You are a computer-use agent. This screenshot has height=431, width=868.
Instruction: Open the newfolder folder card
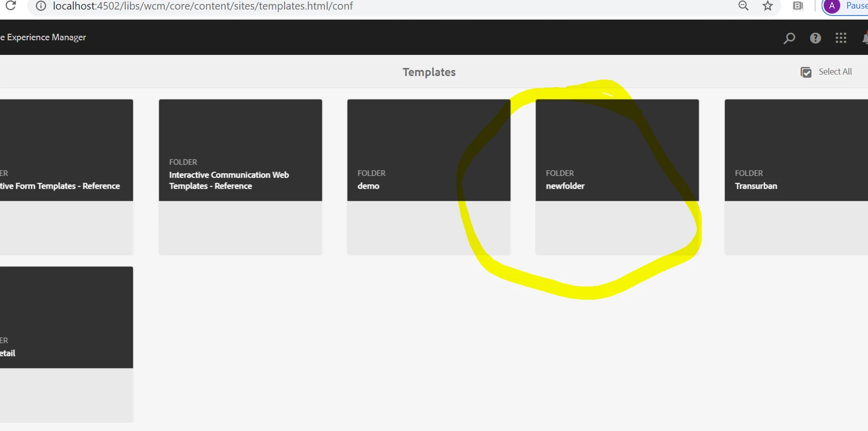coord(617,177)
